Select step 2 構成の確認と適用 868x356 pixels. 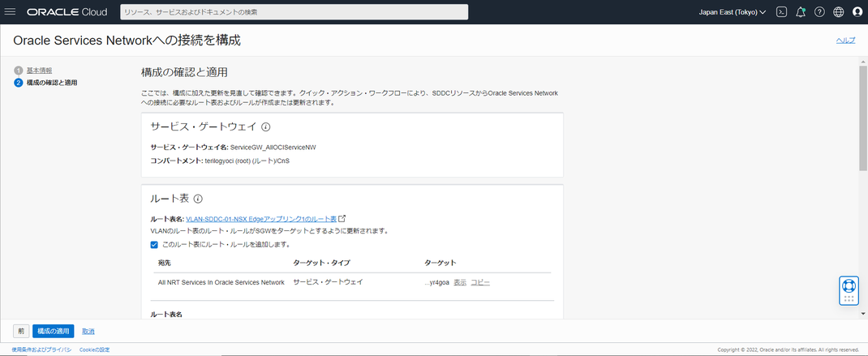51,83
